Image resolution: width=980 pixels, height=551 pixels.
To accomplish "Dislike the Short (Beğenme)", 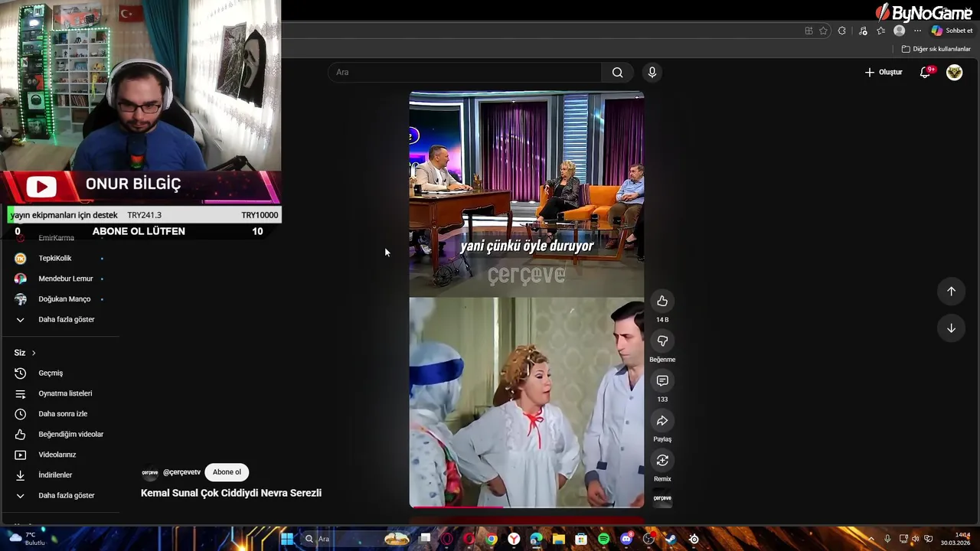I will coord(662,341).
